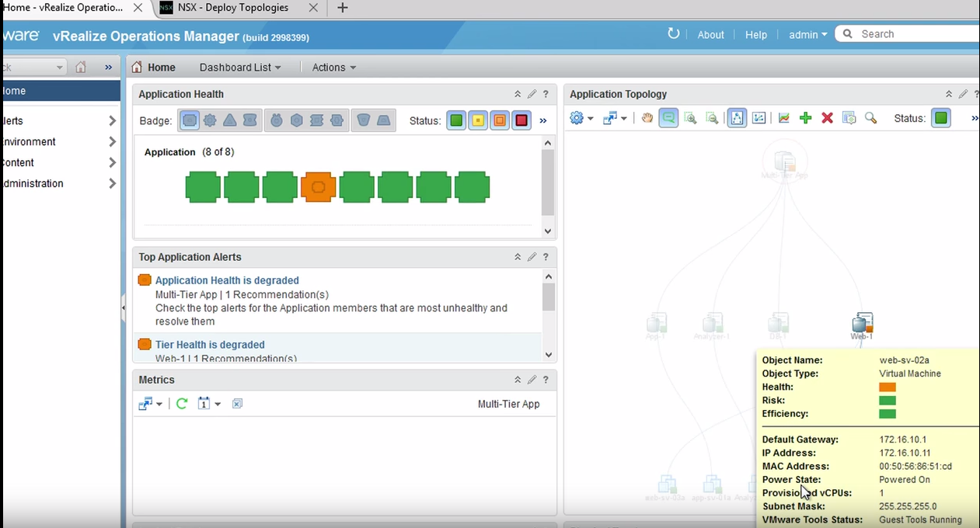
Task: Select the gear-shaped Workload badge icon
Action: (x=210, y=120)
